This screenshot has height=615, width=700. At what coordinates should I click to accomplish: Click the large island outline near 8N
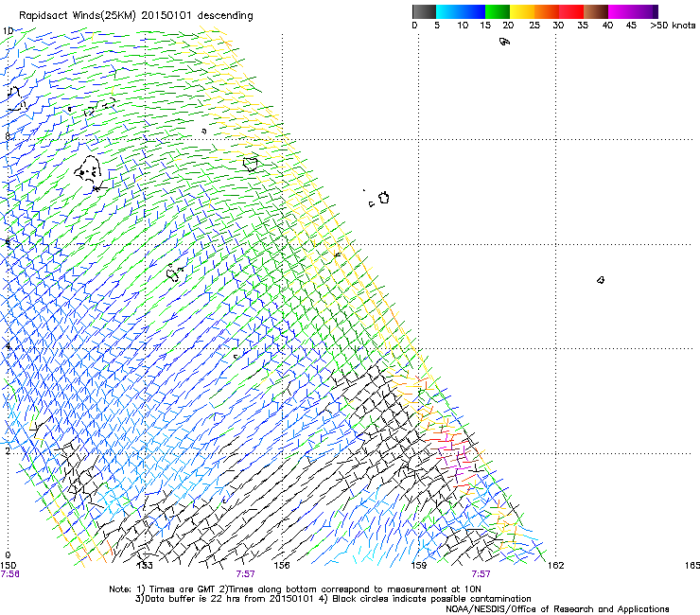pos(88,169)
